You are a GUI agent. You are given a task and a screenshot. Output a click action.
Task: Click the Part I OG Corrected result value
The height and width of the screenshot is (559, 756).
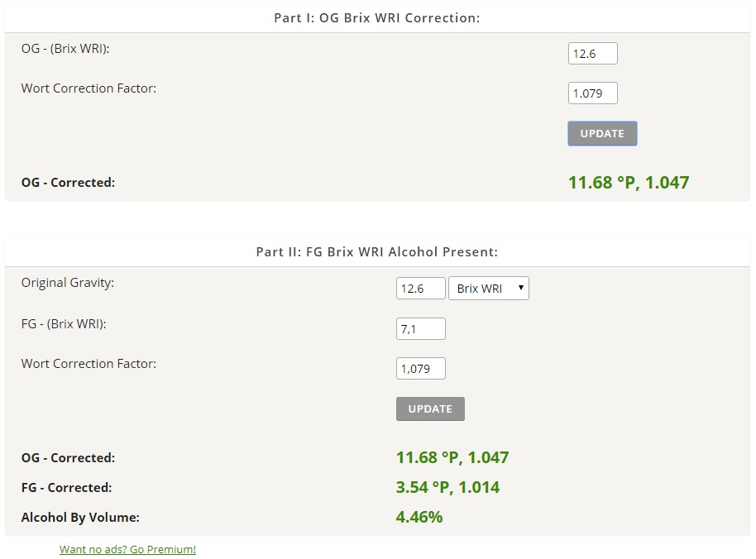click(x=629, y=183)
